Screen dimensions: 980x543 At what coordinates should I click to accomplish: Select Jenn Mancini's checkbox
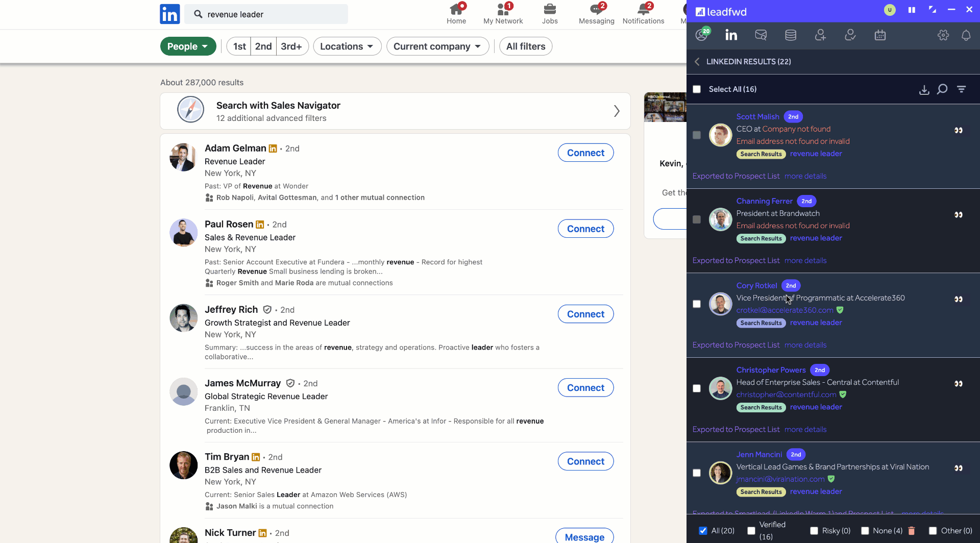[697, 473]
